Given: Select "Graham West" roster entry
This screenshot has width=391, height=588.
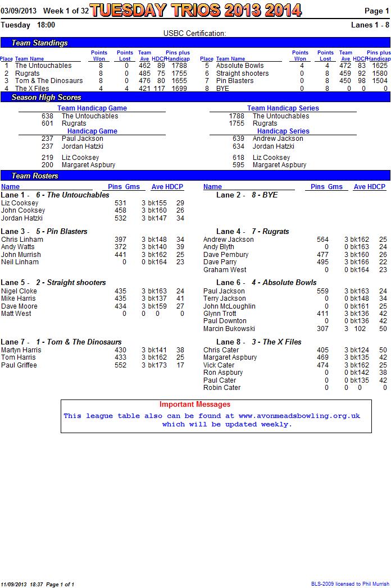Looking at the screenshot, I should (x=225, y=270).
